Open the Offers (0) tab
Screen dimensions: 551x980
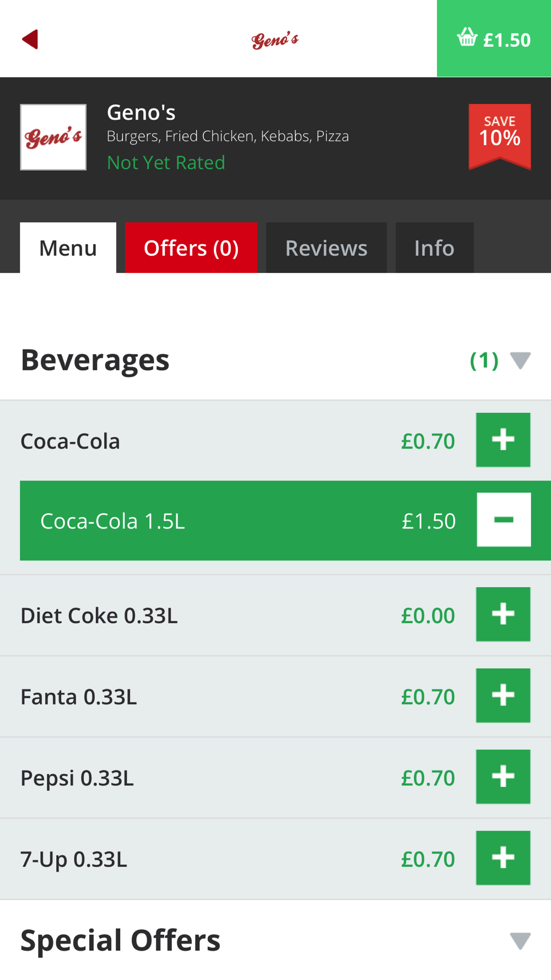point(191,247)
